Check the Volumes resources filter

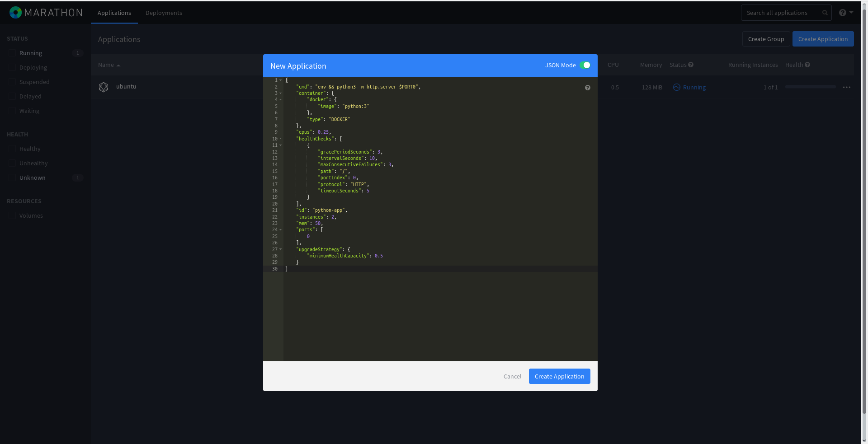pyautogui.click(x=12, y=215)
